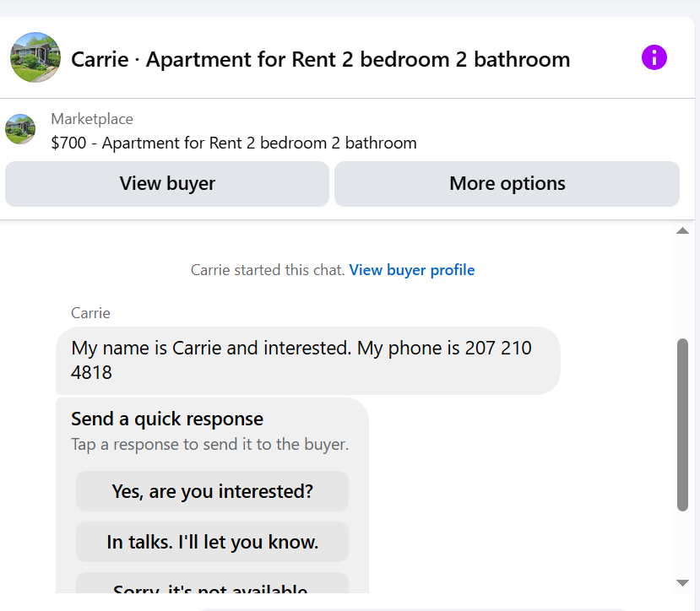Send quick response In talks. I'll let you know.

(x=212, y=542)
